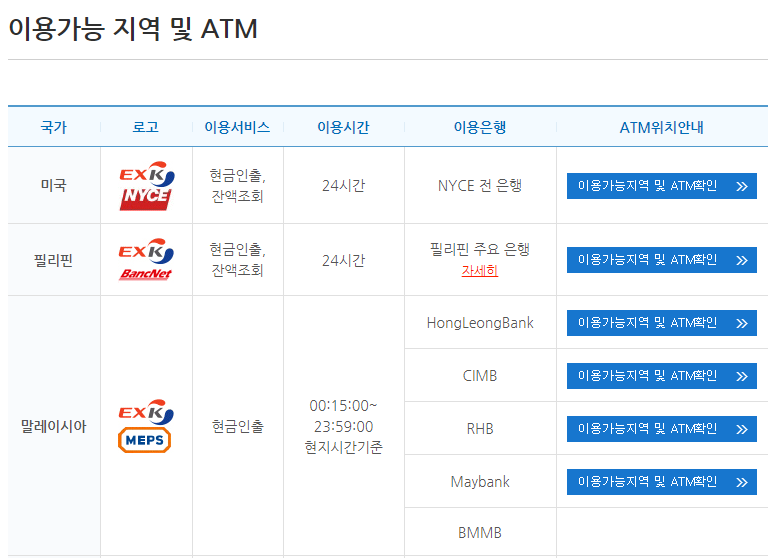Click the NYCE 전 은행 cell
This screenshot has width=777, height=558.
pyautogui.click(x=480, y=185)
